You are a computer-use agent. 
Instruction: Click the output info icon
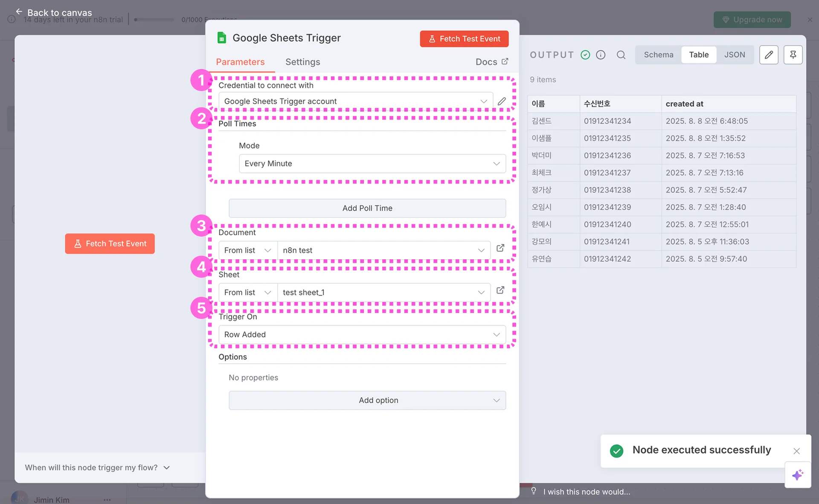(x=601, y=55)
